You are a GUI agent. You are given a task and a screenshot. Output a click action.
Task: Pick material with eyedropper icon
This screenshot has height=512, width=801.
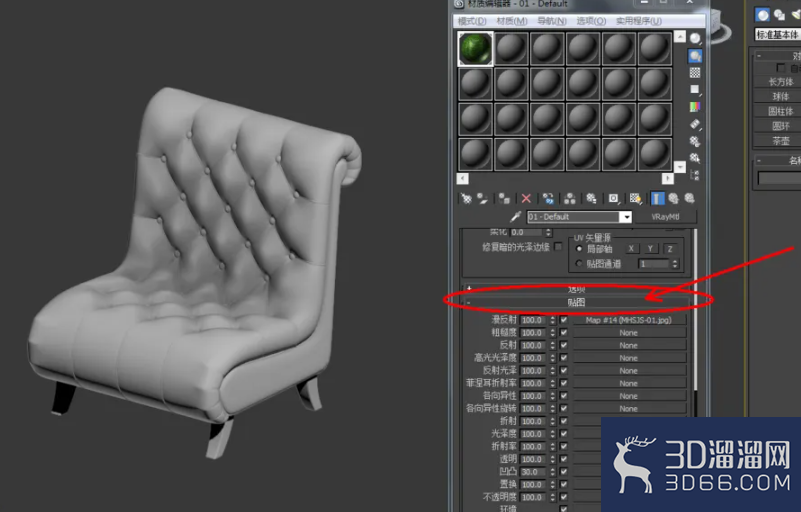pos(515,217)
